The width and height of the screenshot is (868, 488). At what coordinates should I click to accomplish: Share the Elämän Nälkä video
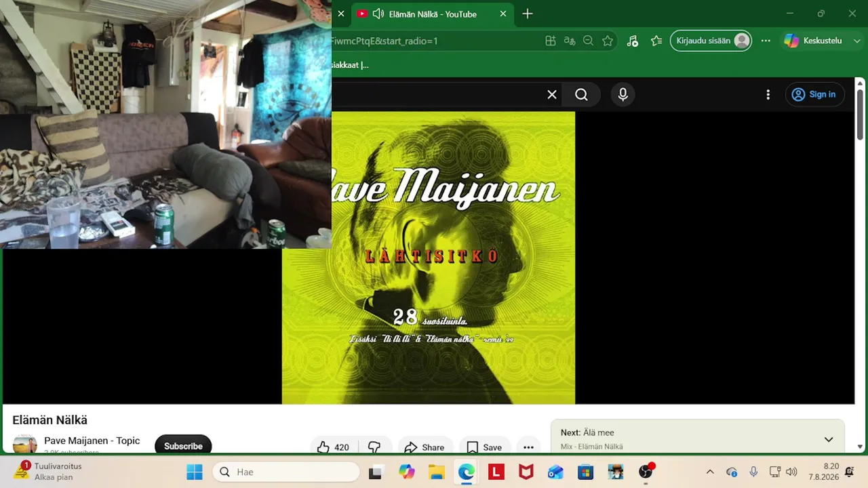coord(424,447)
